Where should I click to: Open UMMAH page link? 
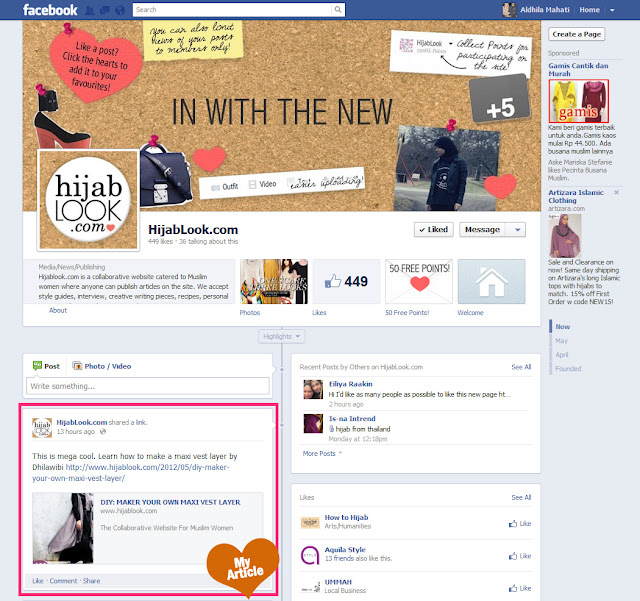point(338,582)
